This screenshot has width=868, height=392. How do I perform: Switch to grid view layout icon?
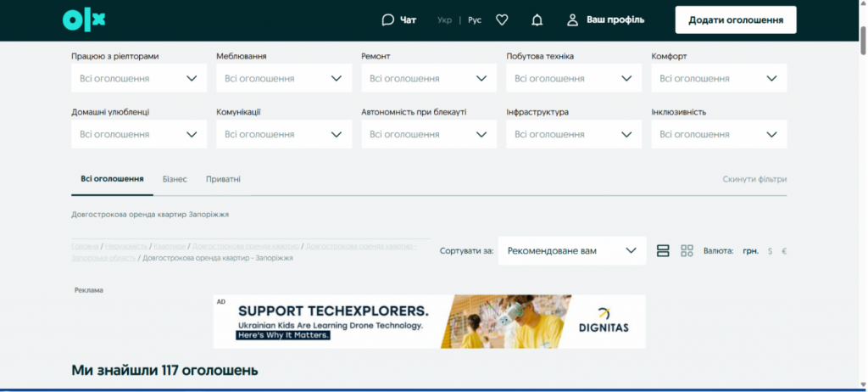tap(687, 250)
